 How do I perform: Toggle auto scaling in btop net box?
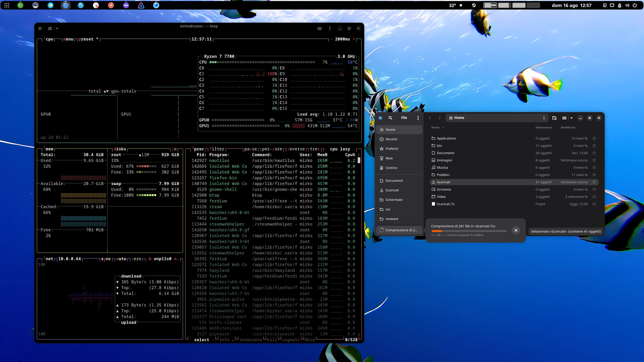tap(121, 259)
